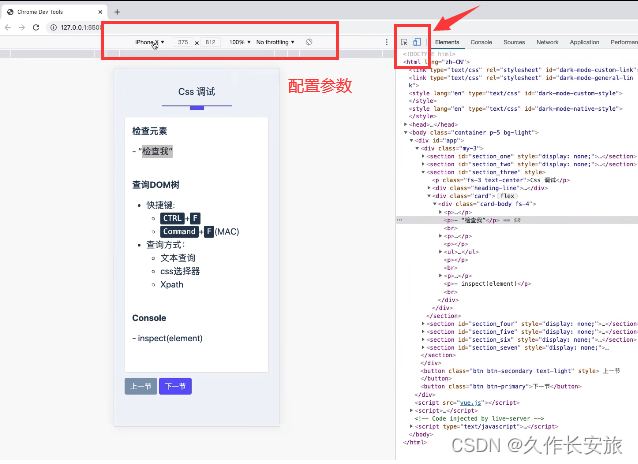Switch to the Sources tab

[x=514, y=42]
